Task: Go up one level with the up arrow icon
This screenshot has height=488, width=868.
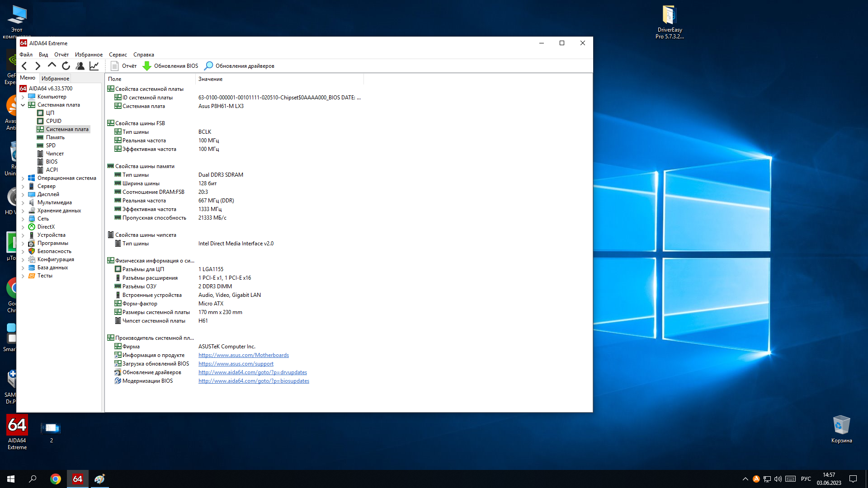Action: 52,66
